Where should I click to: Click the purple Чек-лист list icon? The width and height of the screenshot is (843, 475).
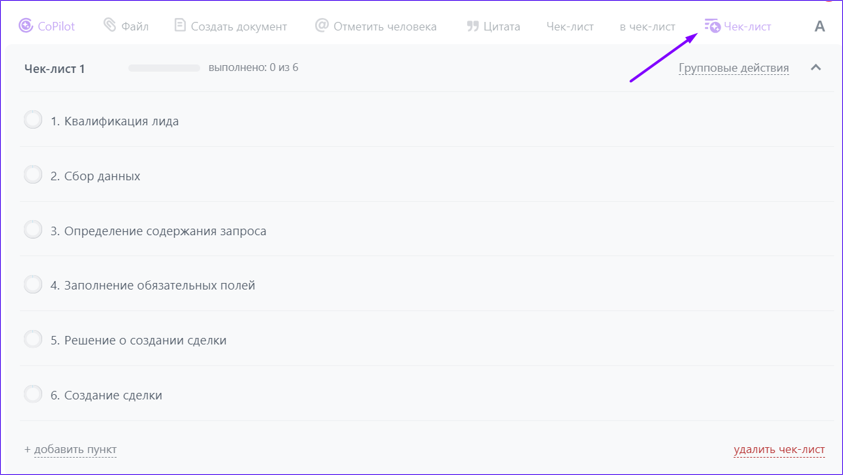coord(712,26)
